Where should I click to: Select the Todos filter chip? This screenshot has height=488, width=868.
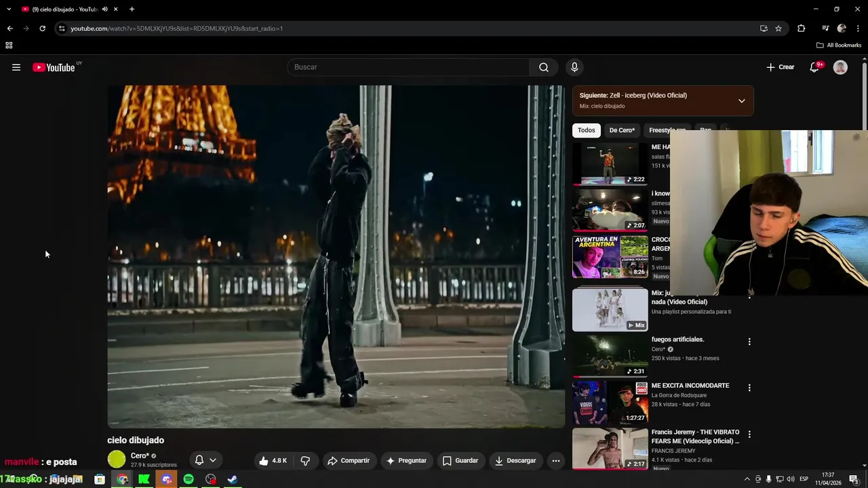pyautogui.click(x=587, y=130)
